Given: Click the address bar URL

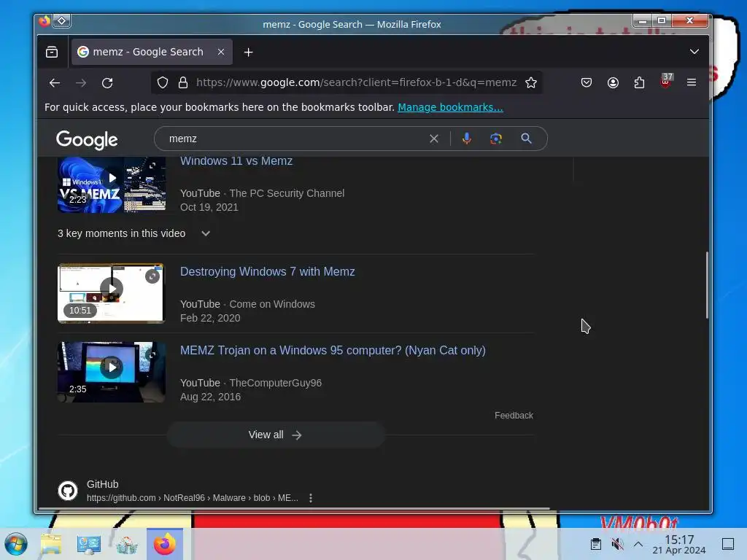Looking at the screenshot, I should (x=356, y=82).
